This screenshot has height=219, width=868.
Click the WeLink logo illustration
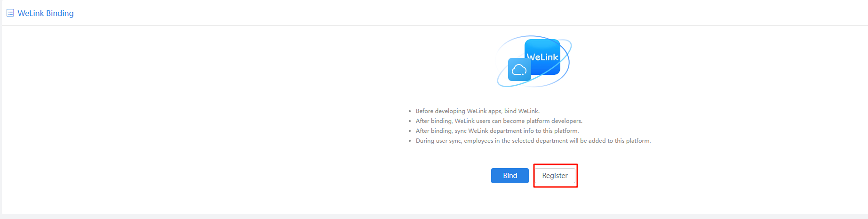[x=534, y=61]
